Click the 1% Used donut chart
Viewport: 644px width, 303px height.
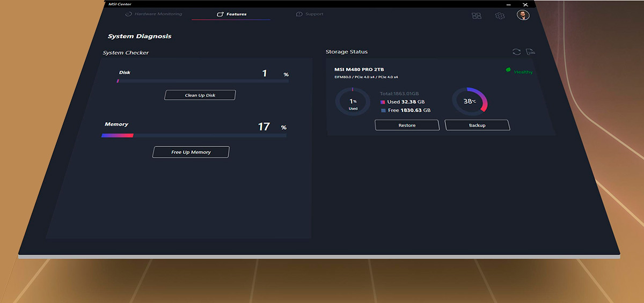[353, 101]
